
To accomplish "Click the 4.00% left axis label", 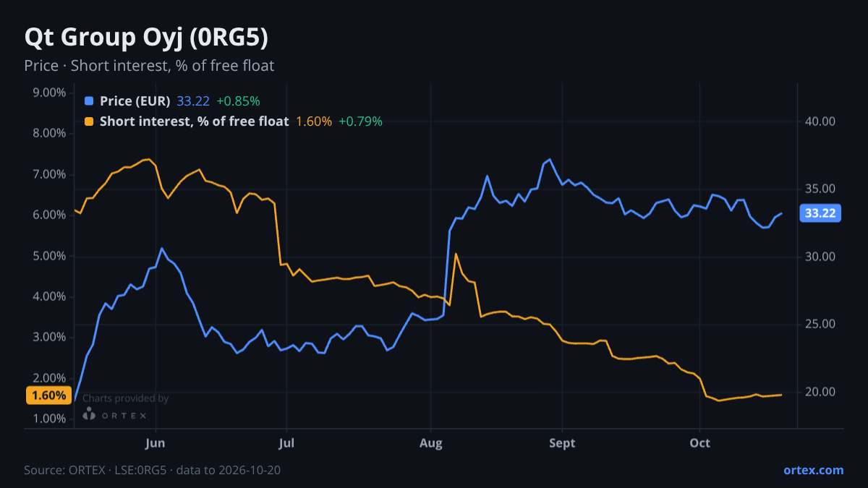I will [50, 296].
